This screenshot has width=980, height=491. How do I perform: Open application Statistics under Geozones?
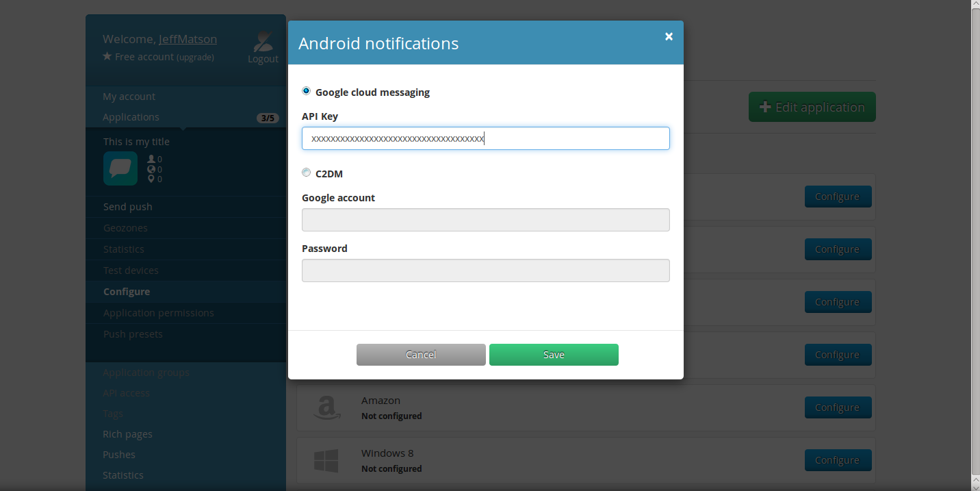point(124,249)
